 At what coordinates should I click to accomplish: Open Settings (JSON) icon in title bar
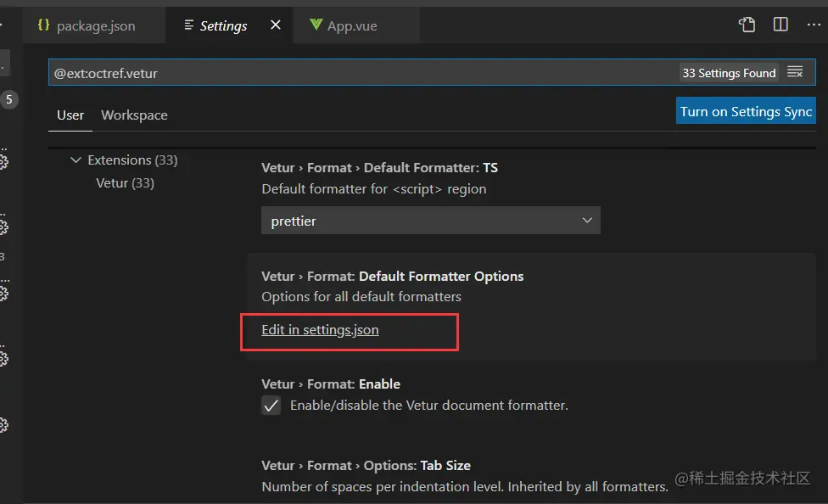[747, 25]
